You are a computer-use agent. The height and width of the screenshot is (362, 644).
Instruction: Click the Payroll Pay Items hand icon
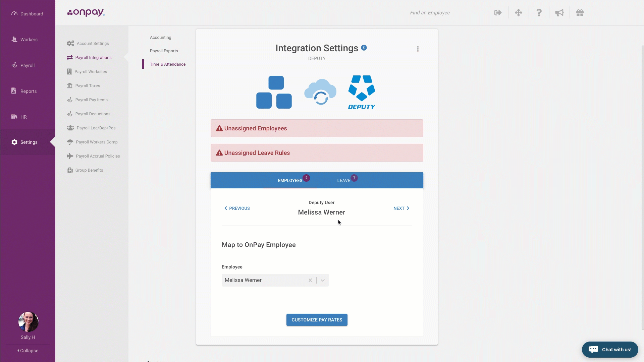coord(69,100)
